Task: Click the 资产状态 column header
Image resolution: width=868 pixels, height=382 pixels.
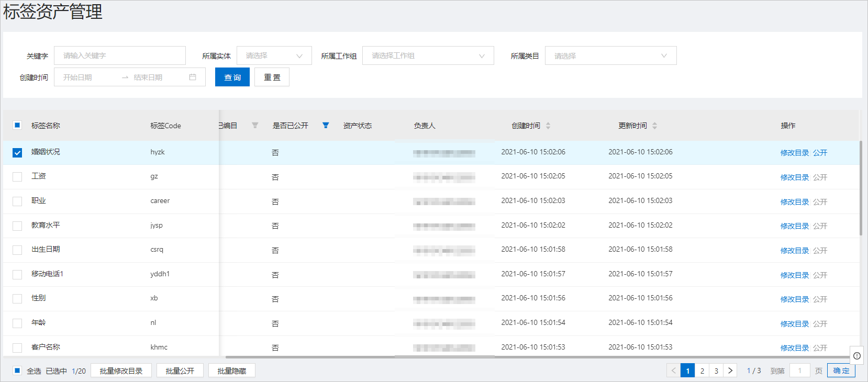Action: pos(358,126)
